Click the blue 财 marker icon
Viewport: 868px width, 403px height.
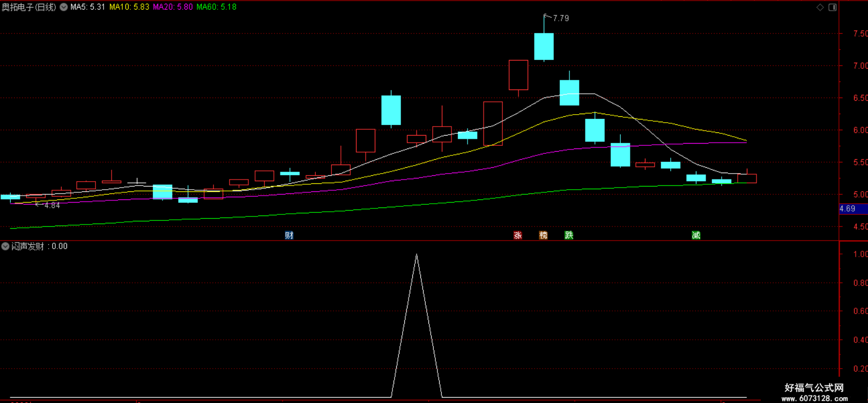tap(289, 235)
